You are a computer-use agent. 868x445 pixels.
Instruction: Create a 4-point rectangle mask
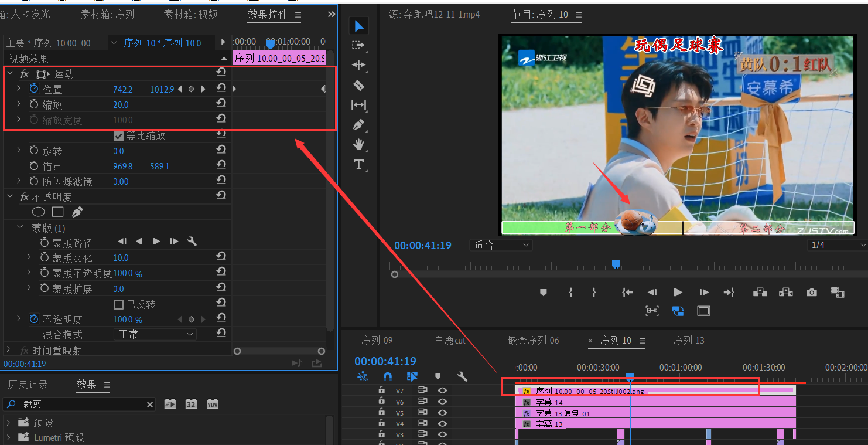point(57,212)
